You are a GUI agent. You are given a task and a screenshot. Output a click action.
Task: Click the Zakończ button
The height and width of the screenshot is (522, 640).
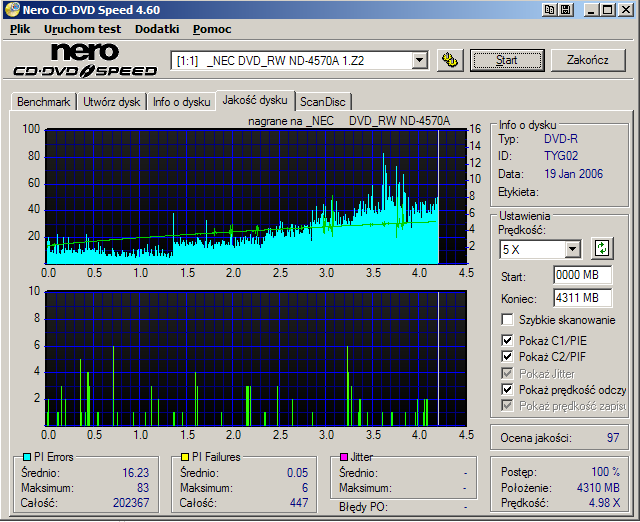click(x=588, y=60)
